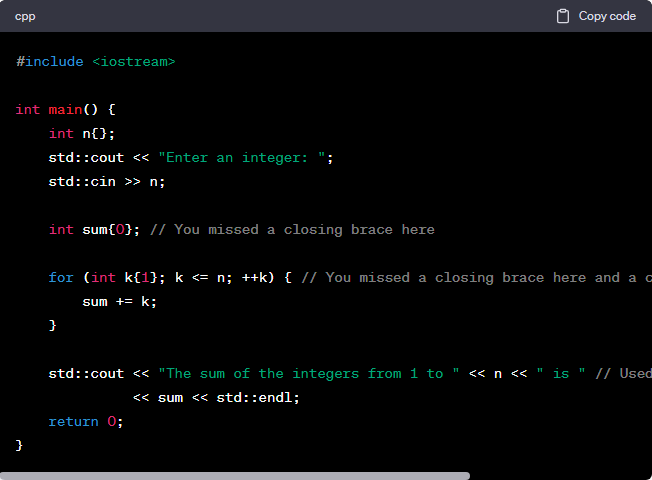Place cursor on the main function name
This screenshot has height=480, width=652.
point(66,109)
